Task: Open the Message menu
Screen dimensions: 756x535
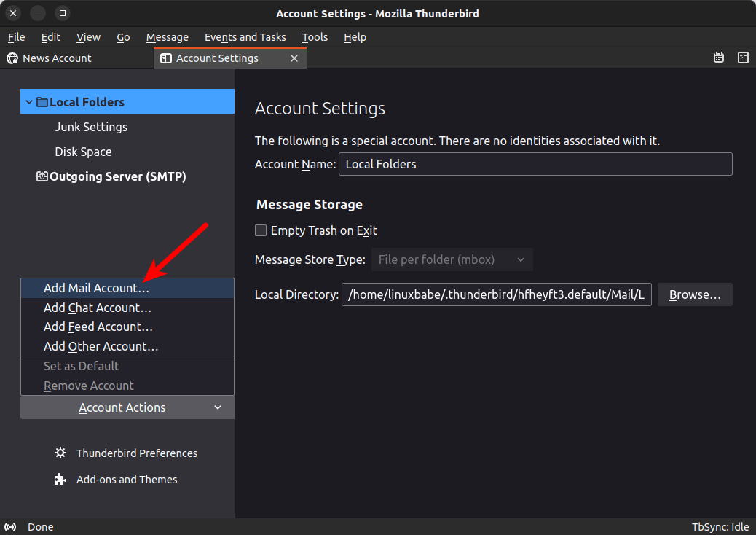Action: tap(168, 37)
